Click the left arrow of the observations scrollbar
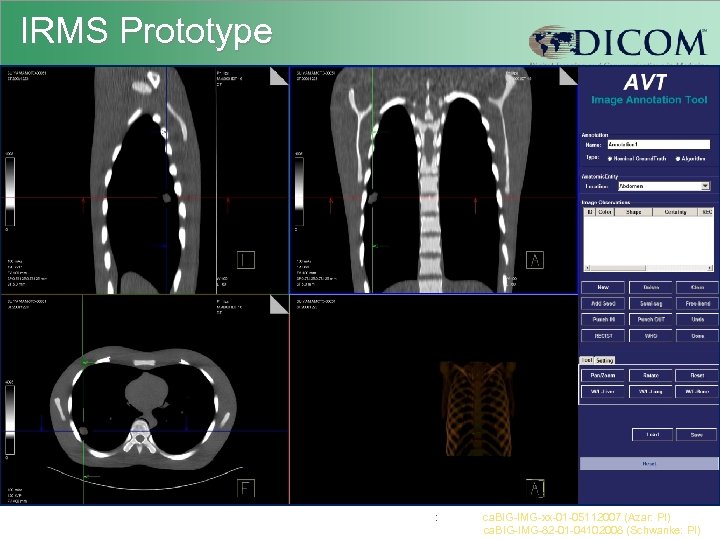 587,268
